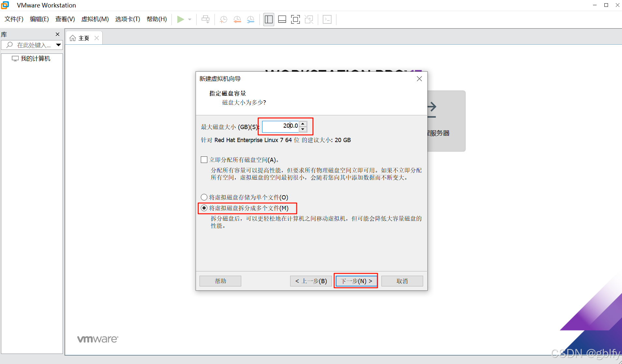The image size is (622, 364).
Task: Minimize the VMware Workstation window
Action: (x=595, y=5)
